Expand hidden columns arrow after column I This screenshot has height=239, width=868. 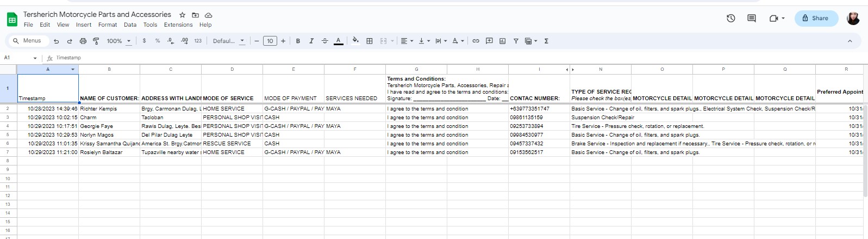(567, 69)
